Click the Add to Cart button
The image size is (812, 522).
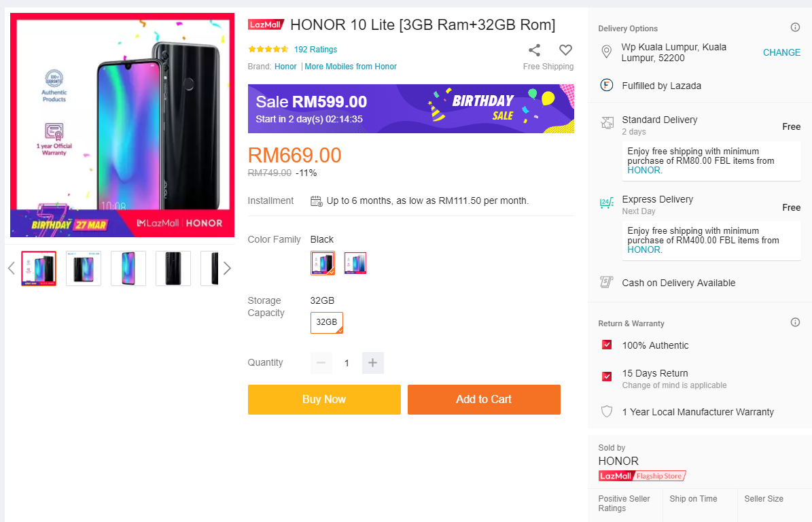[484, 400]
